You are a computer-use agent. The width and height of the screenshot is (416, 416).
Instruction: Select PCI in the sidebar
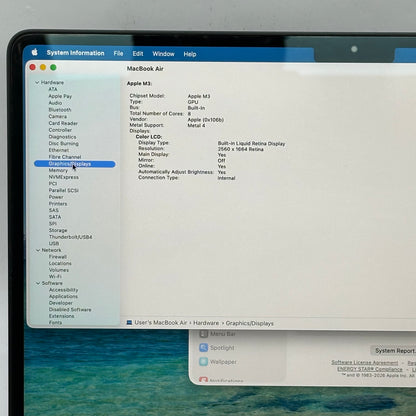coord(53,184)
